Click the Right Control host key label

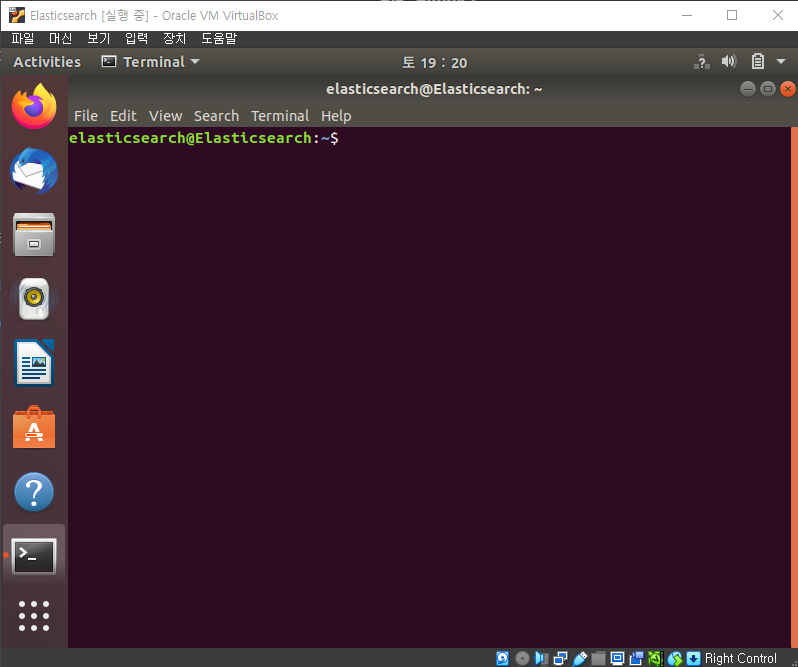coord(740,658)
